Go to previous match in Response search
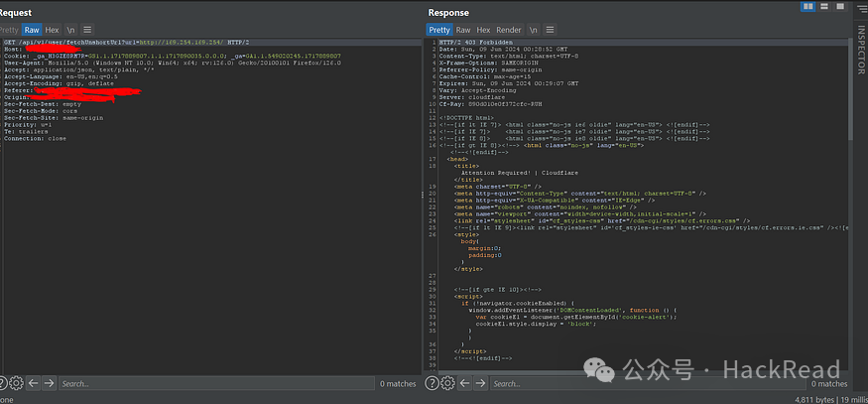The height and width of the screenshot is (404, 868). point(464,383)
